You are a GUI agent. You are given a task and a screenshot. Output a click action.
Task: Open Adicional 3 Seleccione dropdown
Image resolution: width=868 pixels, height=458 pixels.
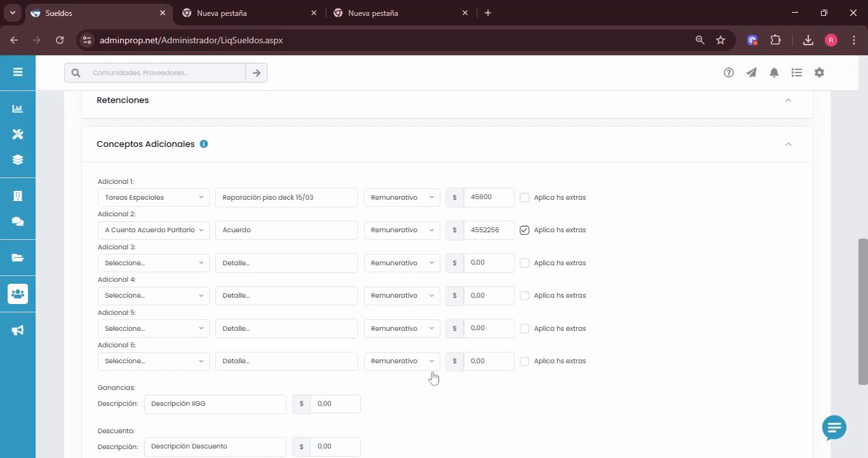pyautogui.click(x=154, y=263)
